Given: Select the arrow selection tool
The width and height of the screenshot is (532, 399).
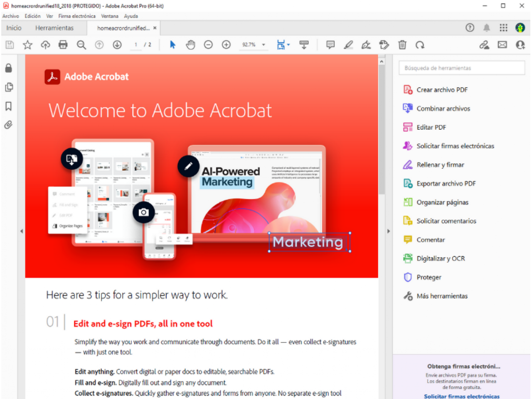Looking at the screenshot, I should pos(173,44).
